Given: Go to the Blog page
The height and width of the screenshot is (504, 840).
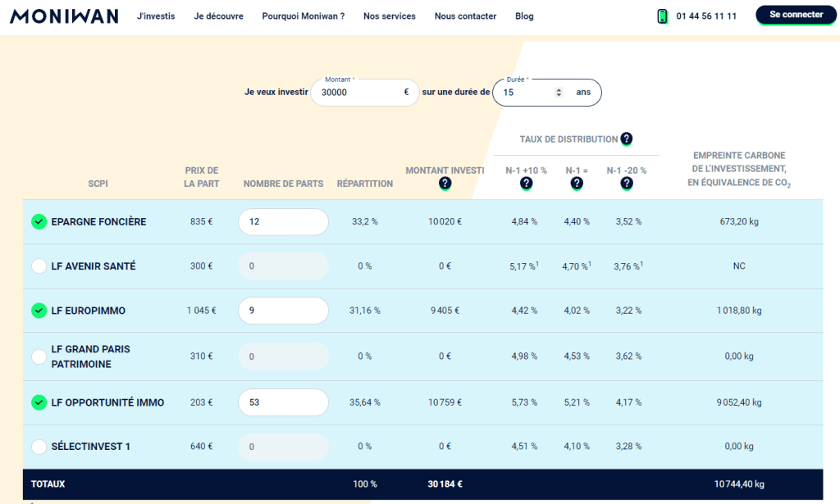Looking at the screenshot, I should click(x=523, y=16).
